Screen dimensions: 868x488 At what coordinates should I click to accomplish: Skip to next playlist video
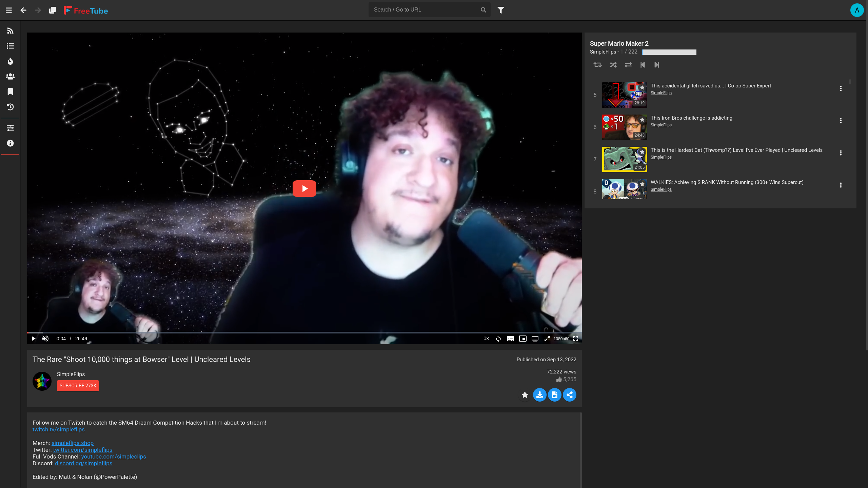[657, 65]
